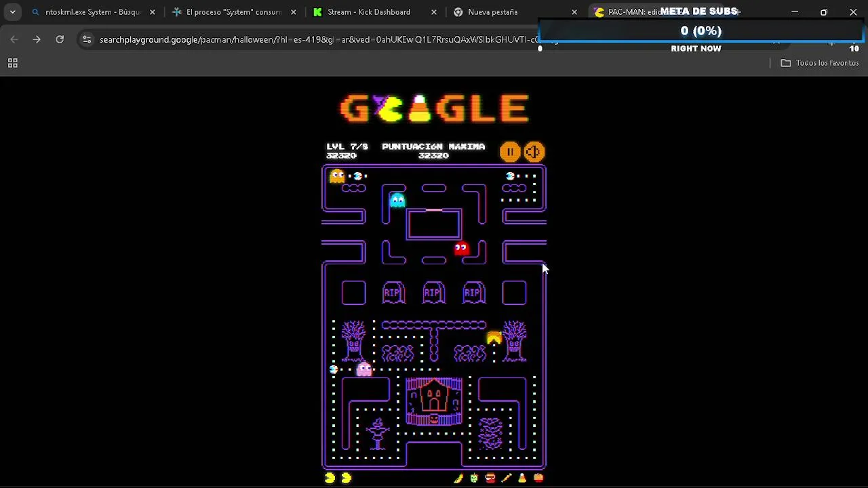
Task: Click the right bare spooky tree
Action: pyautogui.click(x=514, y=341)
